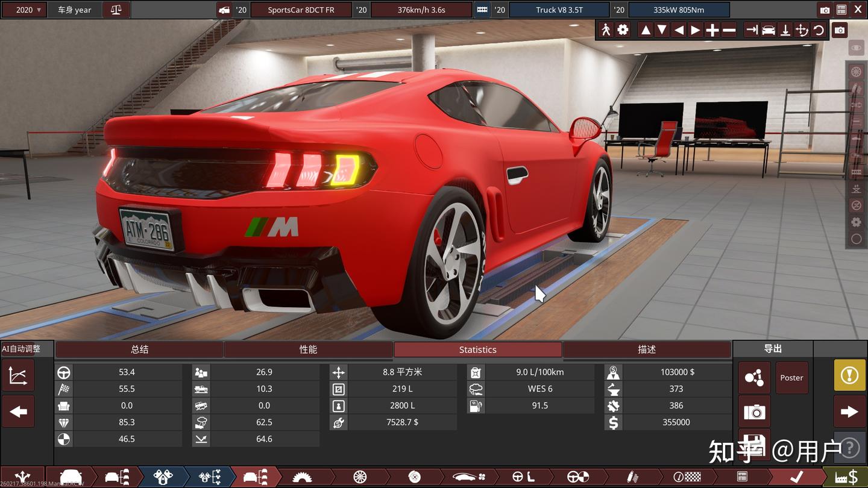Viewport: 868px width, 488px height.
Task: Switch to walking camera mode
Action: [606, 30]
